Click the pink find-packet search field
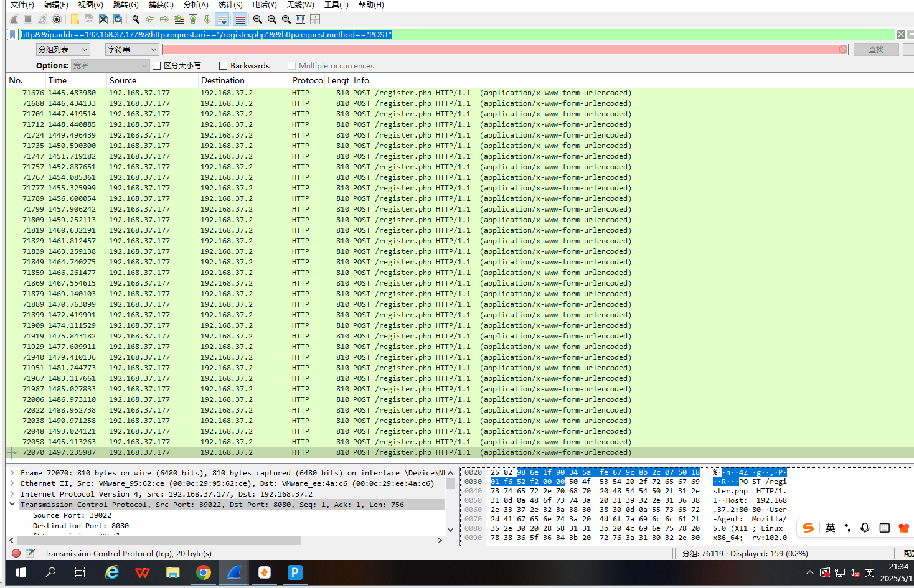 (x=506, y=50)
